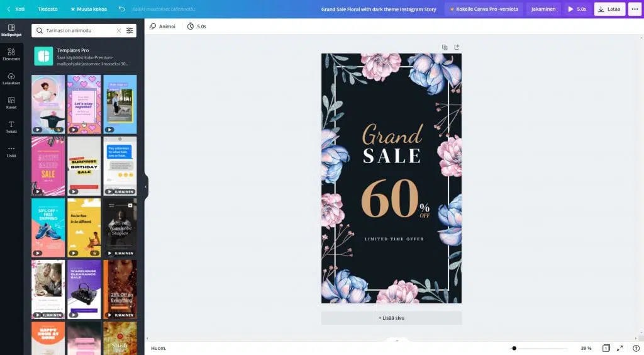Select the yellow You're free to be different template
The width and height of the screenshot is (644, 355).
(84, 228)
